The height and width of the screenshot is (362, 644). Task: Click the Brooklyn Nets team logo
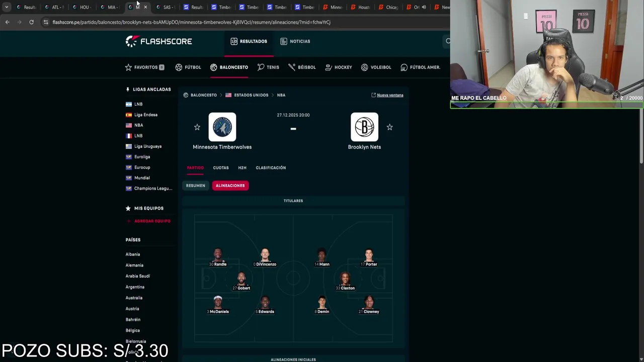click(364, 127)
